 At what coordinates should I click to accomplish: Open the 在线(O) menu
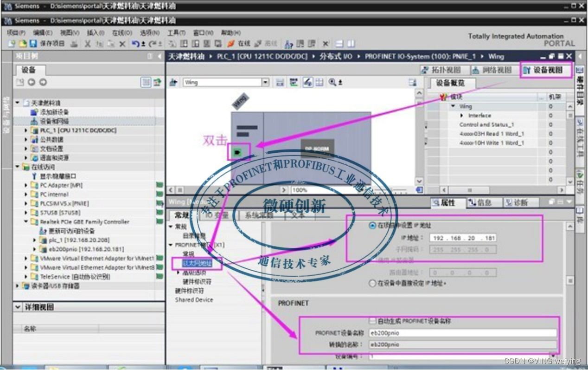(x=122, y=32)
